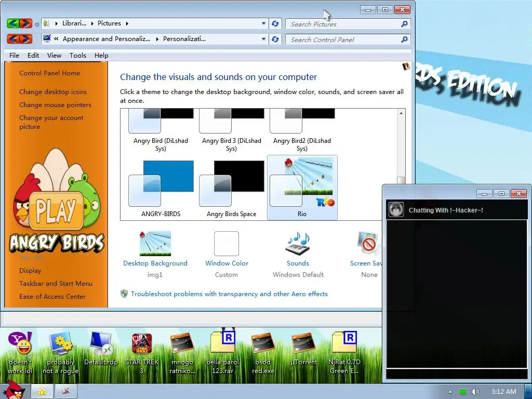Click Troubleshoot transparency and Aero effects link
532x399 pixels.
click(x=229, y=294)
